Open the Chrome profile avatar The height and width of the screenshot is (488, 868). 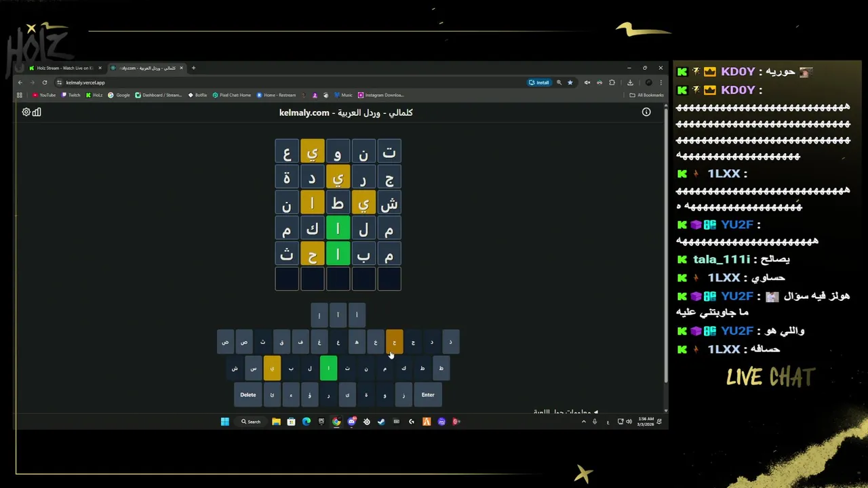649,83
